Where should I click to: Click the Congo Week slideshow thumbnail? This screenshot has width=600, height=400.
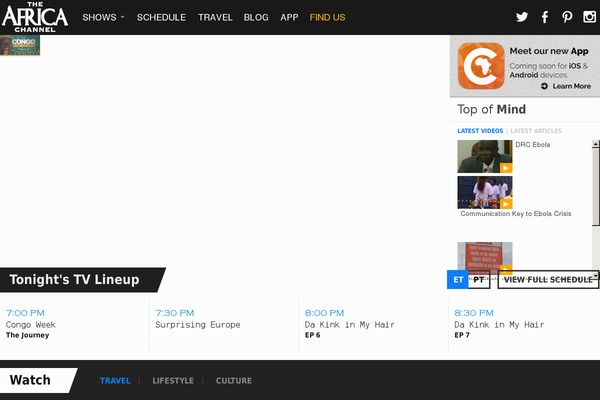click(20, 45)
